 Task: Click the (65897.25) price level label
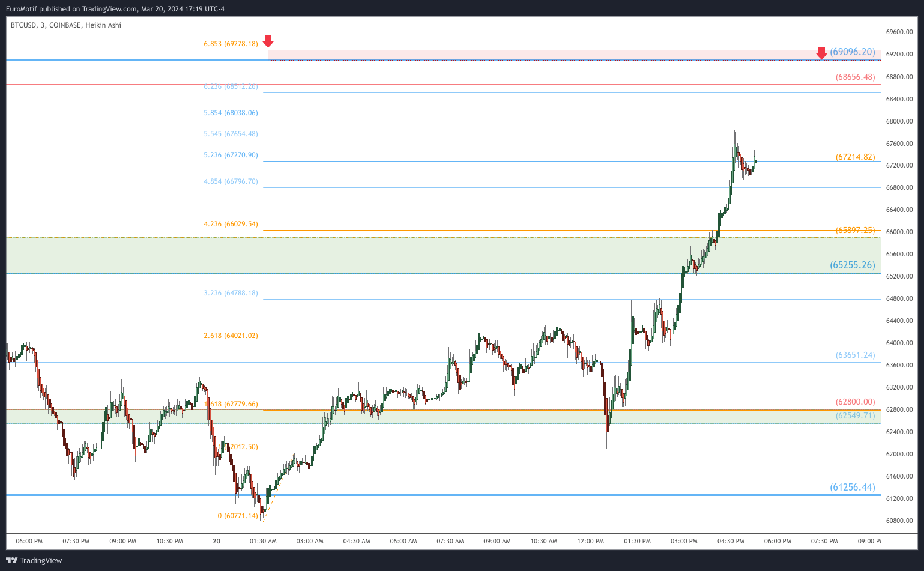coord(855,230)
